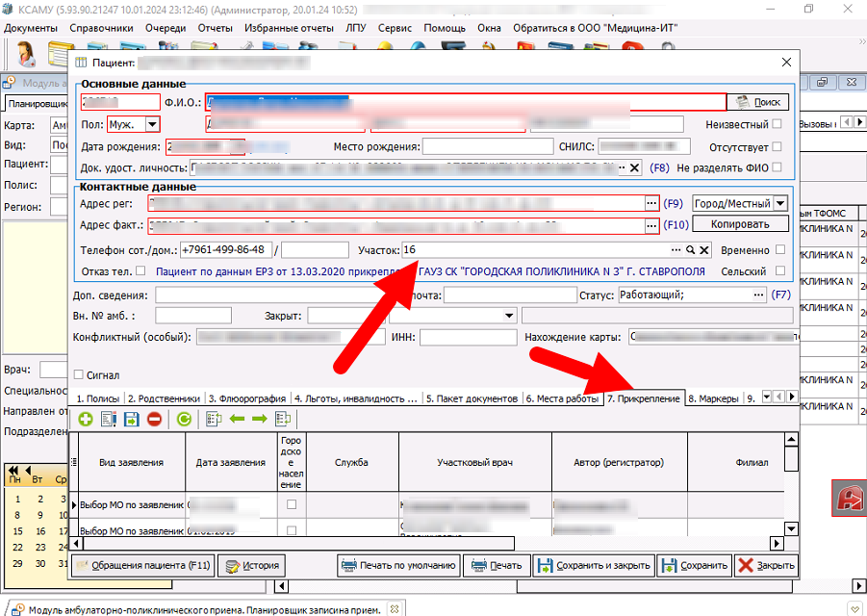Click the red minus delete record icon
The height and width of the screenshot is (616, 867).
click(154, 420)
